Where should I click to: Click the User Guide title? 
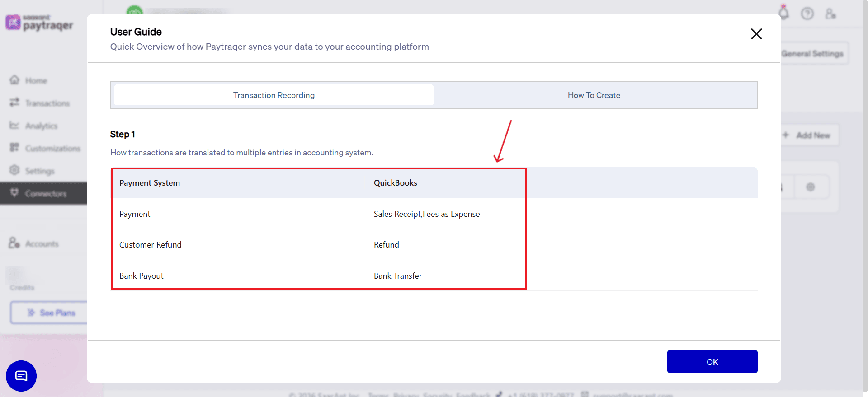[x=136, y=32]
